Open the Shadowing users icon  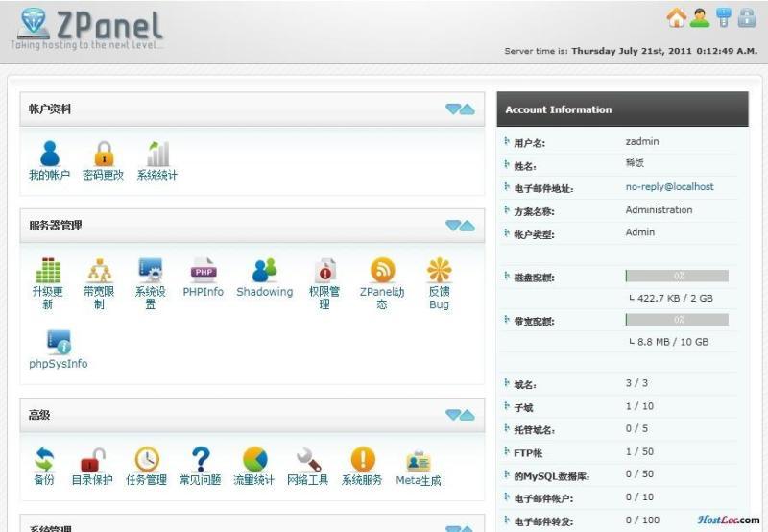tap(265, 270)
